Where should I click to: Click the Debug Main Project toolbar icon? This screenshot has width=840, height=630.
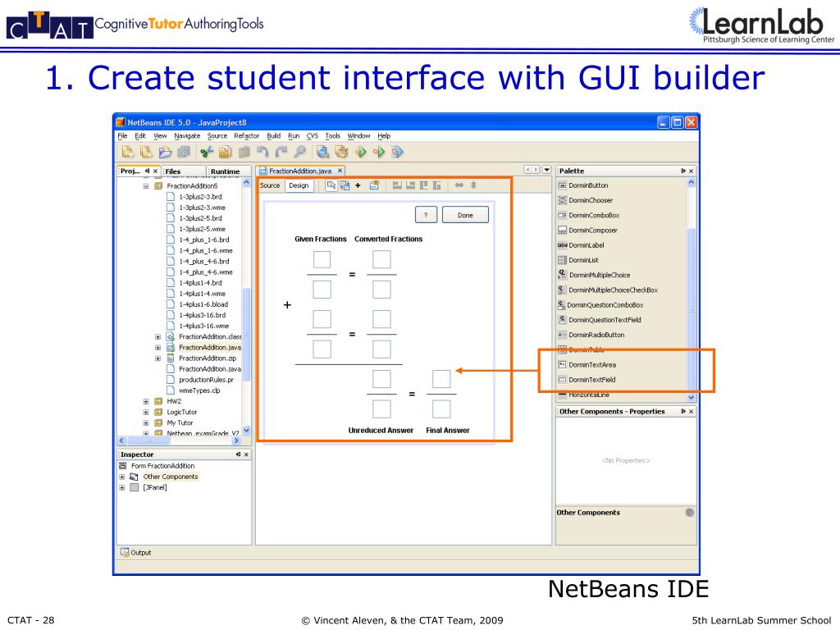(379, 152)
